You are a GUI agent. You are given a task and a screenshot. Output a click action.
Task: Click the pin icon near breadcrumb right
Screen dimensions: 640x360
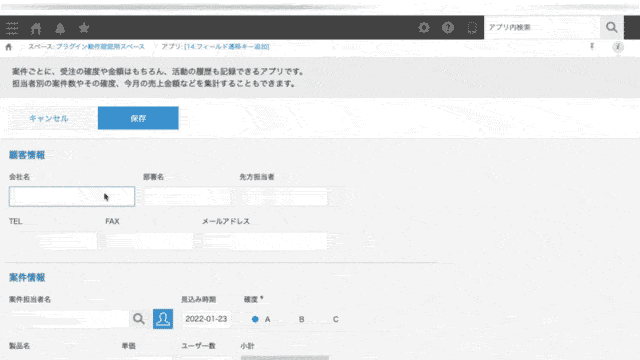coord(592,47)
